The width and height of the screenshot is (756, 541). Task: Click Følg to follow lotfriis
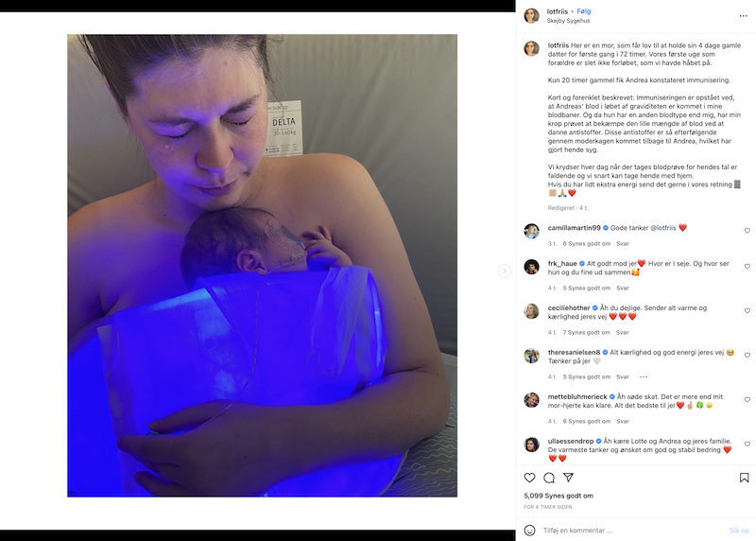pos(583,11)
